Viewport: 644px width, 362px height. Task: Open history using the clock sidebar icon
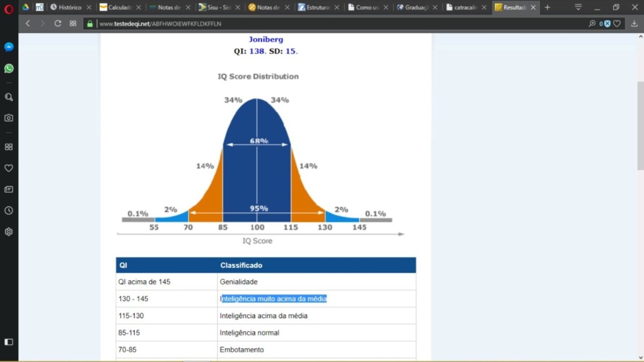point(9,210)
